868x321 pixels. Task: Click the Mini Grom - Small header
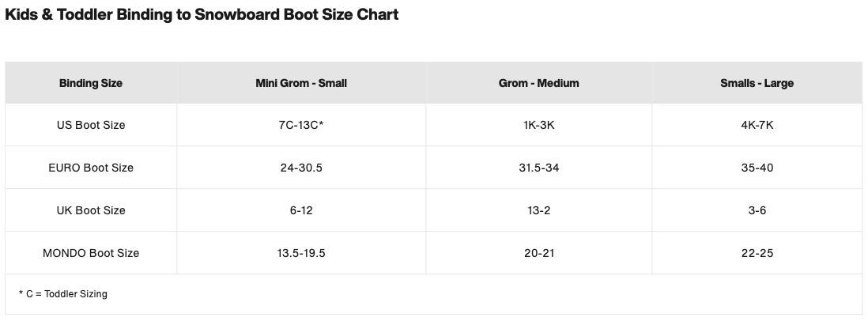(301, 83)
